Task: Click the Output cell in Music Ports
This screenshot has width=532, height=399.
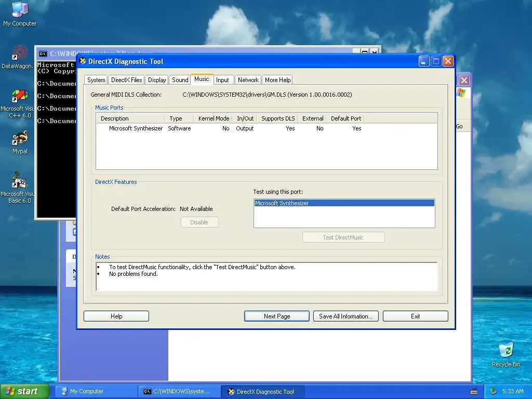Action: (245, 128)
